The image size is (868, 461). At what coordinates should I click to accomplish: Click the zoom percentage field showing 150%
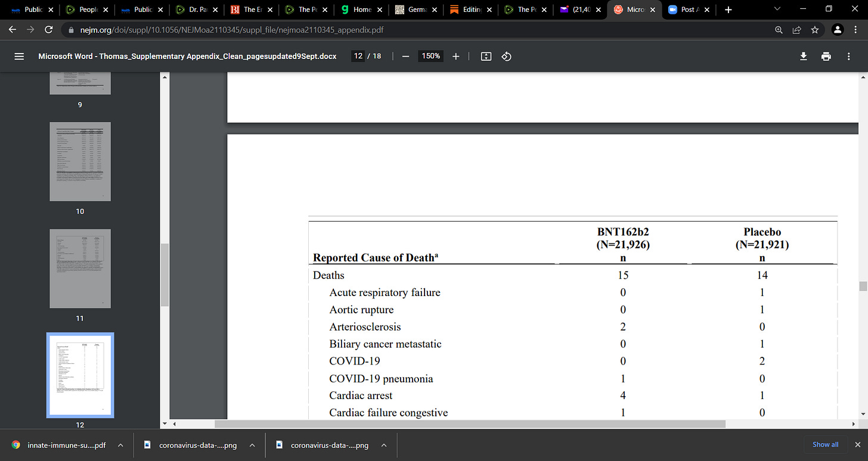click(431, 56)
